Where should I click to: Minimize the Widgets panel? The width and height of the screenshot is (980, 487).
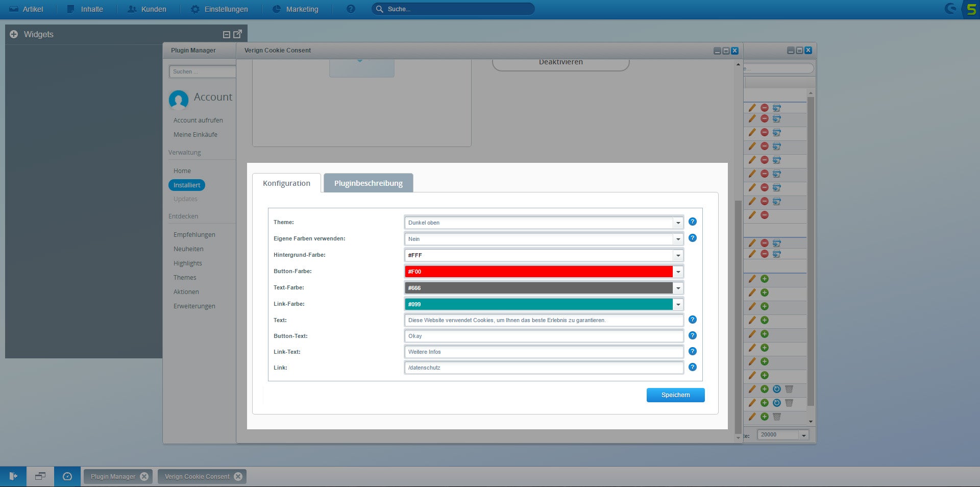tap(227, 34)
